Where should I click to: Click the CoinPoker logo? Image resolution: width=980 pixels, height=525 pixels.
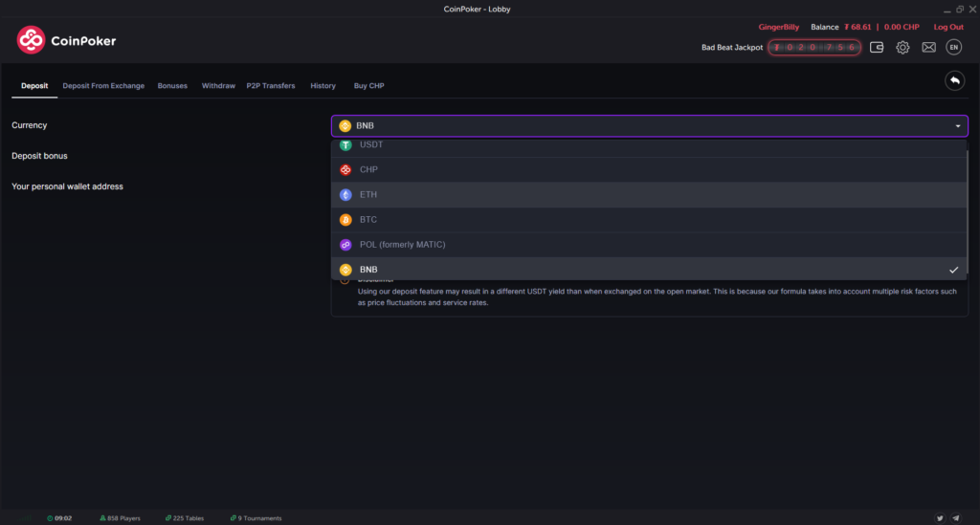coord(66,40)
